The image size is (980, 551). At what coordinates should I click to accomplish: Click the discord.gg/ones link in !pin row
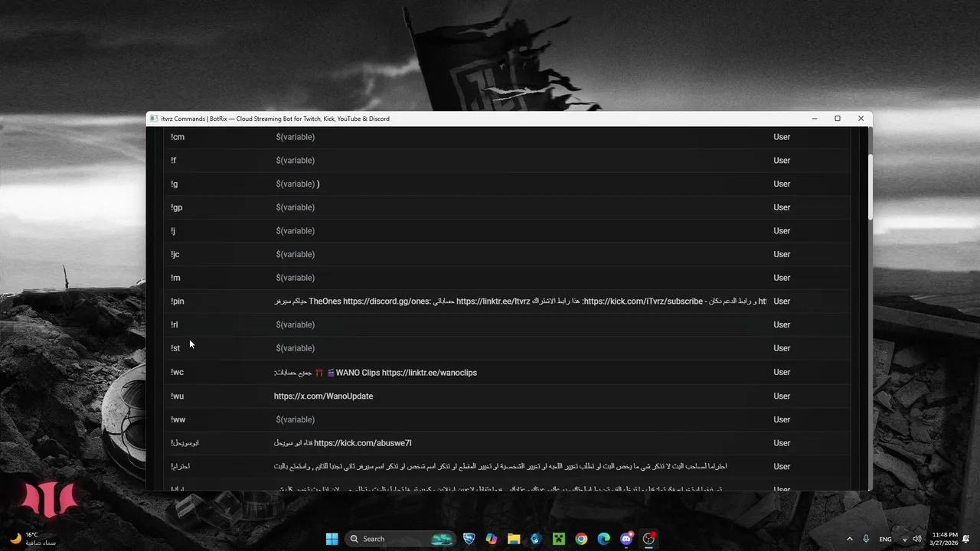(386, 302)
